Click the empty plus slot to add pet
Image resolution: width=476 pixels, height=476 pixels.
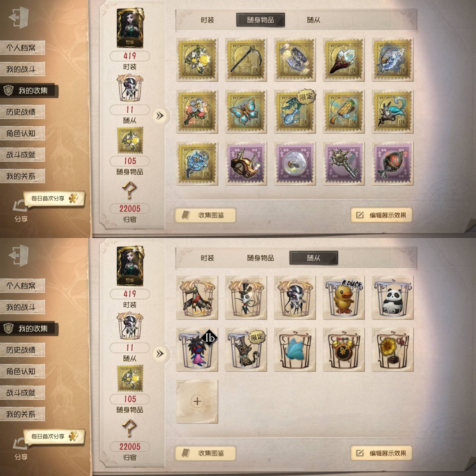point(197,401)
